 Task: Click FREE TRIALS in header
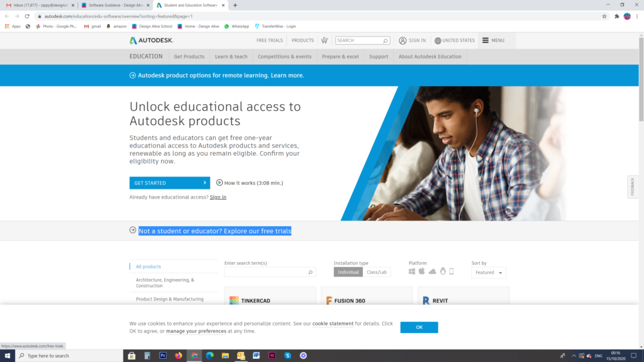(x=269, y=40)
